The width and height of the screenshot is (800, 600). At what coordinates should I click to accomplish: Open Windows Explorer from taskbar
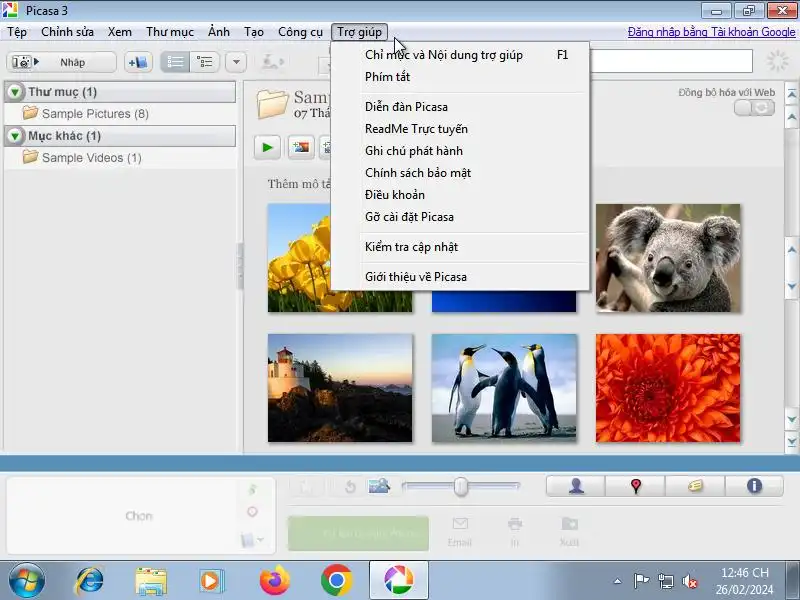click(x=151, y=581)
